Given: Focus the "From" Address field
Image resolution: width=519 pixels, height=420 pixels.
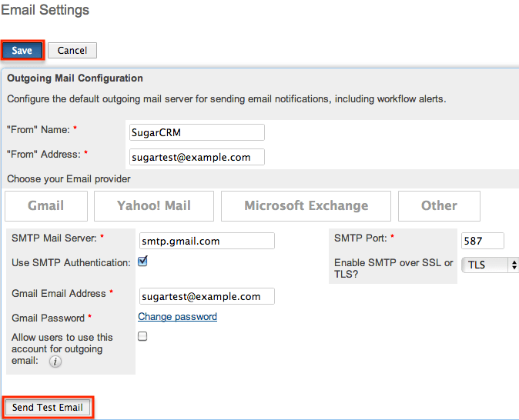Looking at the screenshot, I should [197, 157].
